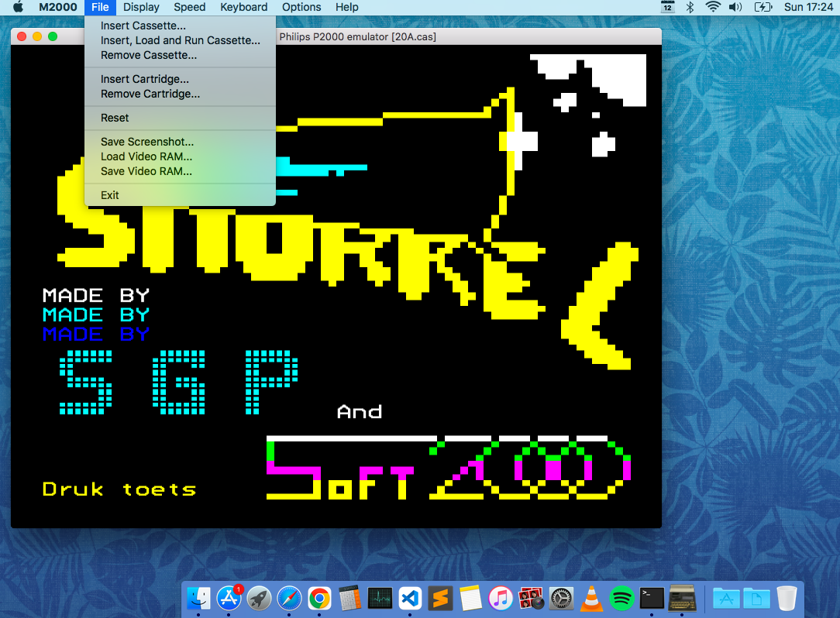Select Load Video RAM... menu entry
The height and width of the screenshot is (618, 840).
[x=180, y=156]
